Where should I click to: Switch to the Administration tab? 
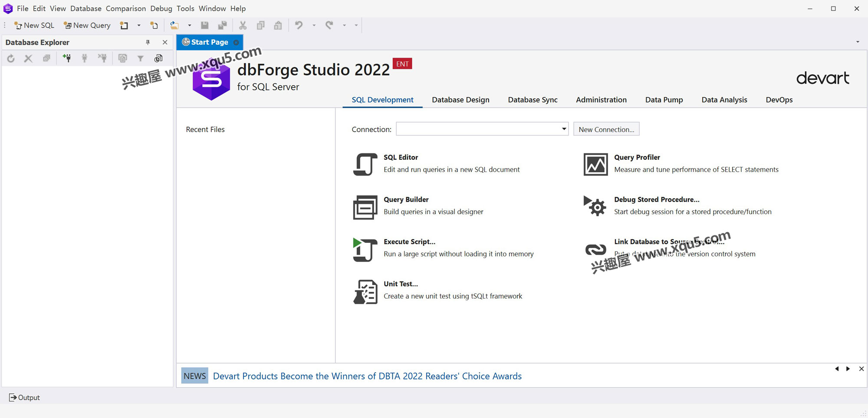tap(601, 100)
